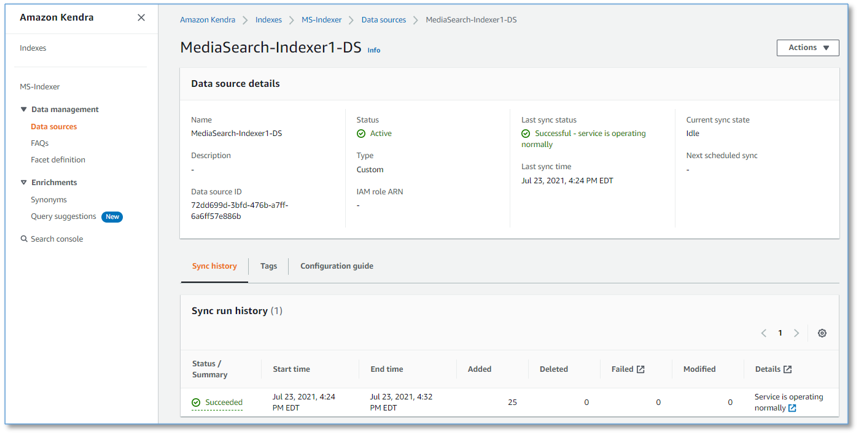Go to previous page of sync history
This screenshot has height=433, width=857.
[764, 333]
